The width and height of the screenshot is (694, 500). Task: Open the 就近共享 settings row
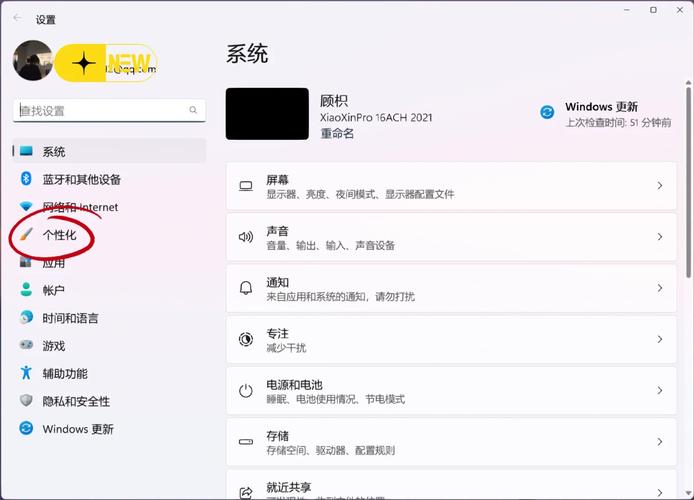point(451,485)
